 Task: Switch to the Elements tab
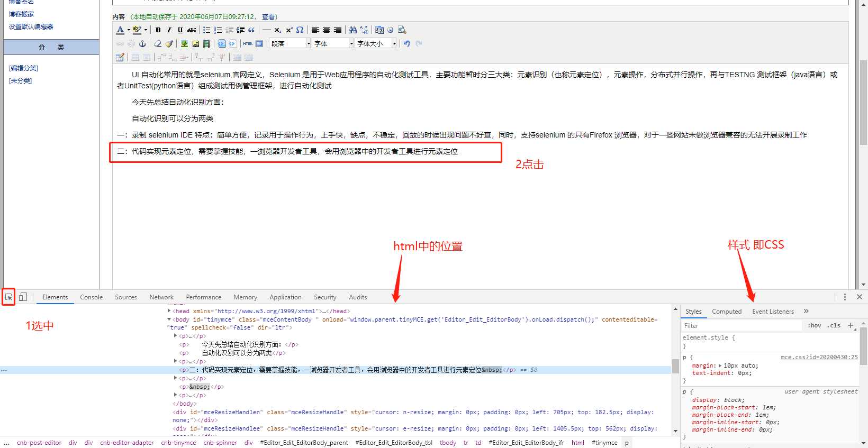pyautogui.click(x=55, y=297)
